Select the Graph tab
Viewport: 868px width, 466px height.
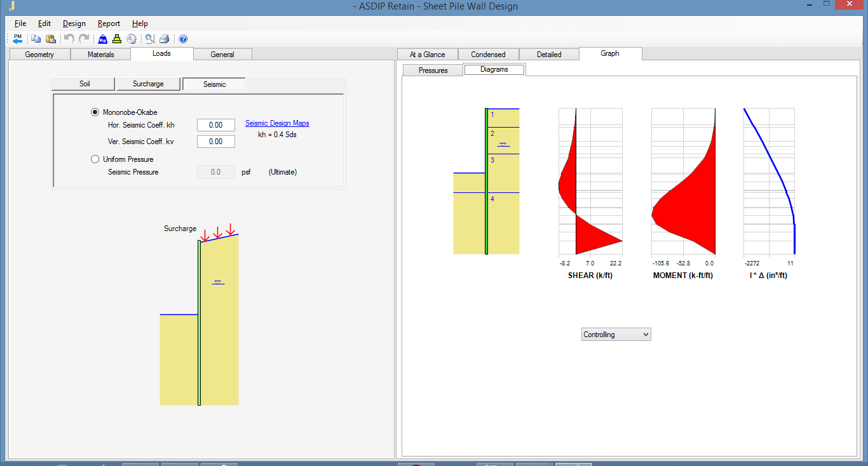pos(610,53)
